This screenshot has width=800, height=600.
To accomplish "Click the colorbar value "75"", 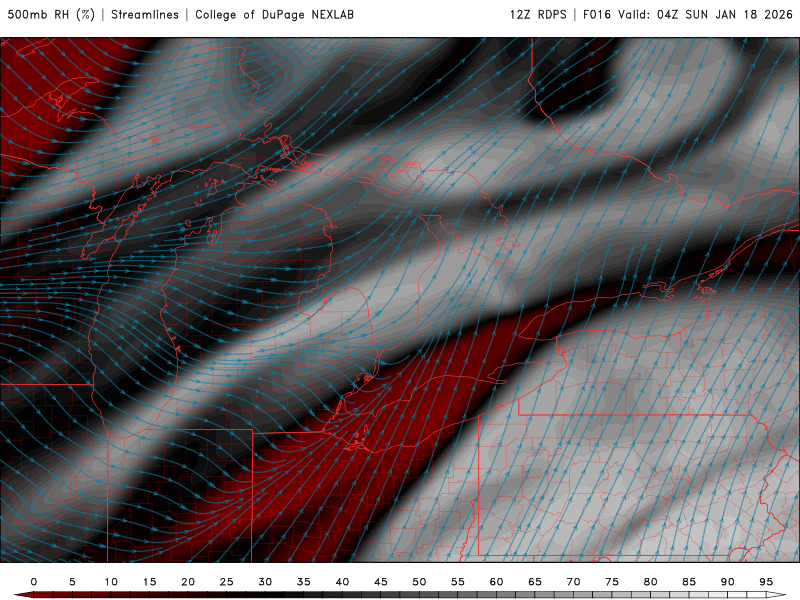I will [x=612, y=582].
